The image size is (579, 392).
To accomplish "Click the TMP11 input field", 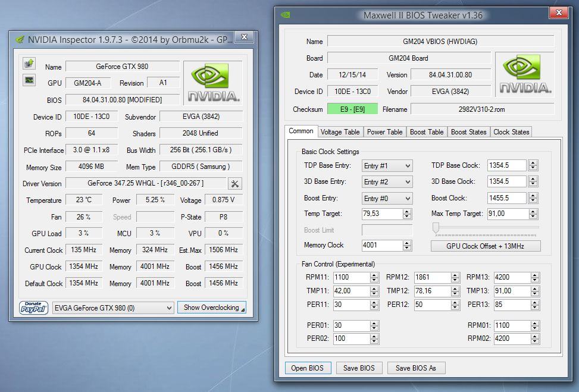I will (x=352, y=291).
